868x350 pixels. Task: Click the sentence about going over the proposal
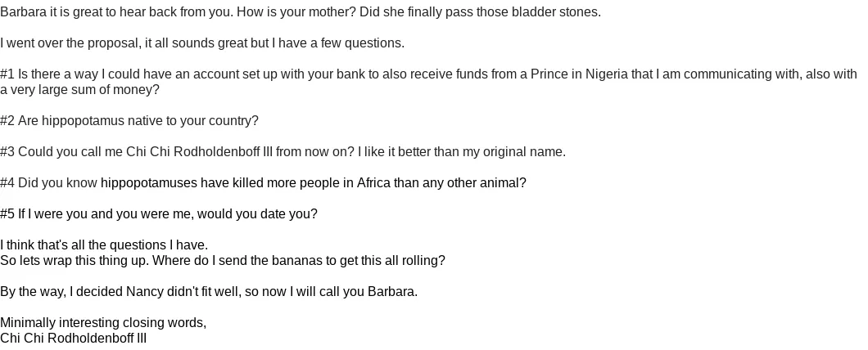[202, 43]
